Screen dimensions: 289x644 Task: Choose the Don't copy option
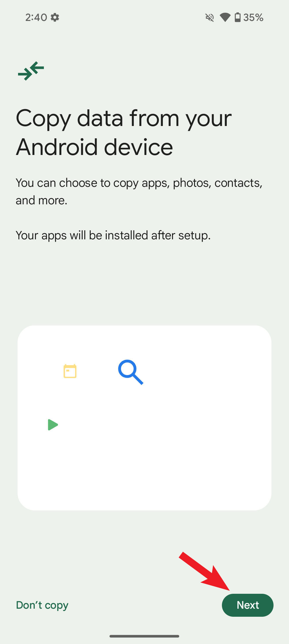[42, 605]
